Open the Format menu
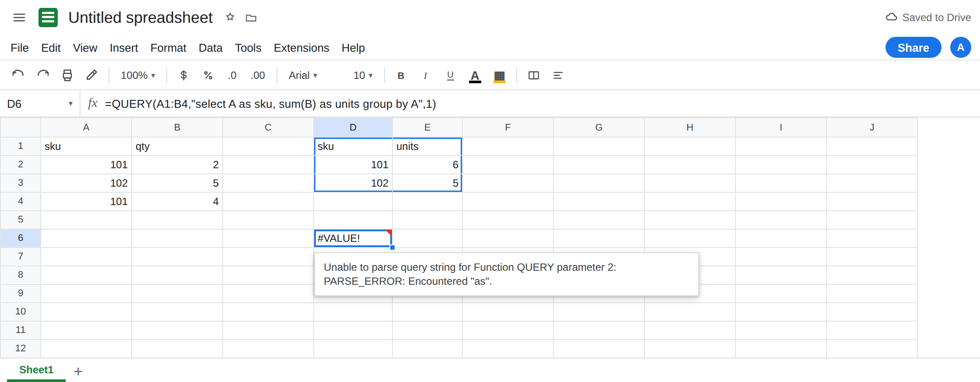980x382 pixels. [168, 48]
